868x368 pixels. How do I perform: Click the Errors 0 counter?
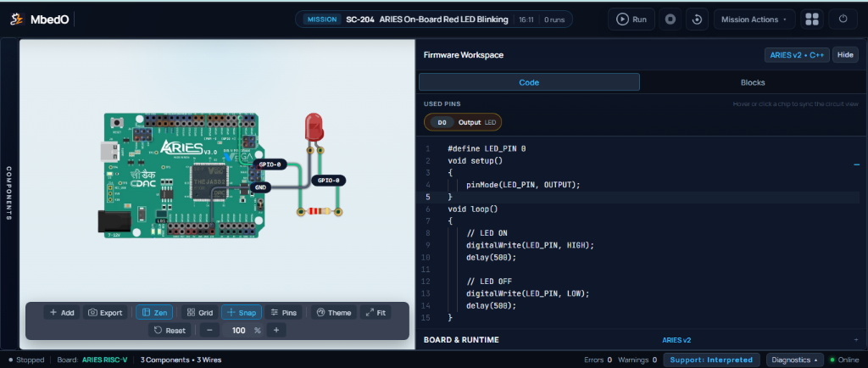[x=598, y=360]
